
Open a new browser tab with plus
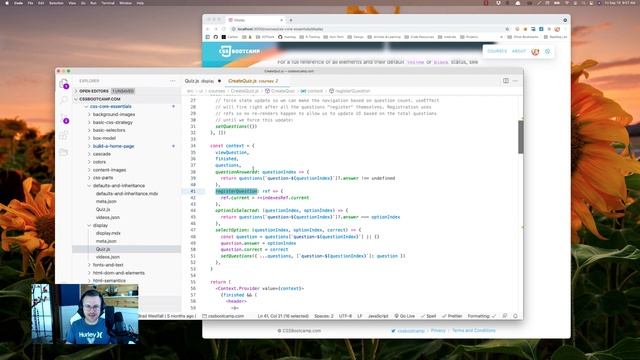[x=291, y=20]
